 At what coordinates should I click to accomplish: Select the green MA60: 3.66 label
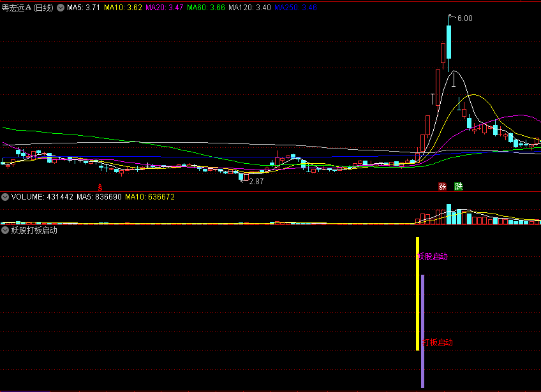click(206, 8)
